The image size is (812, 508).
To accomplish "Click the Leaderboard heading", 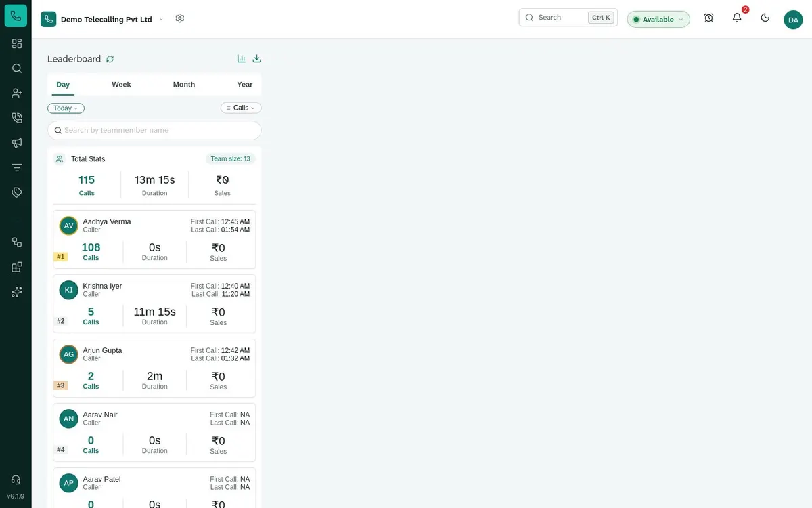I will [x=74, y=59].
